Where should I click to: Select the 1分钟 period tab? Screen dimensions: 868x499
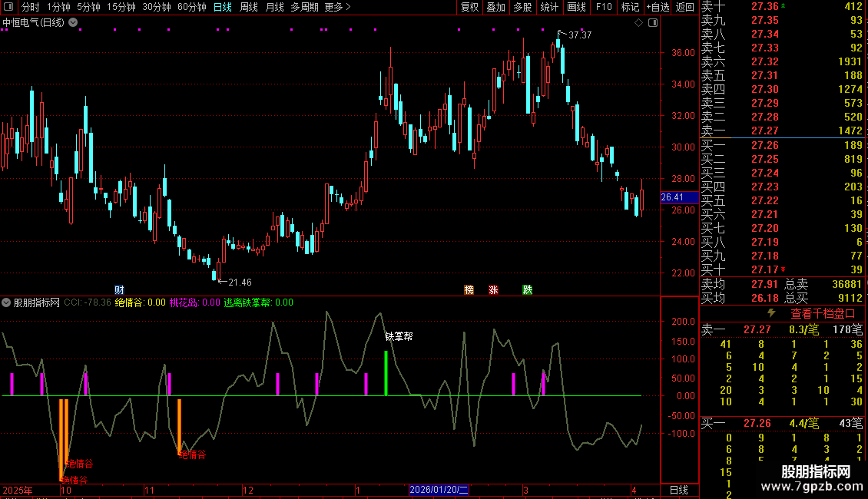58,7
